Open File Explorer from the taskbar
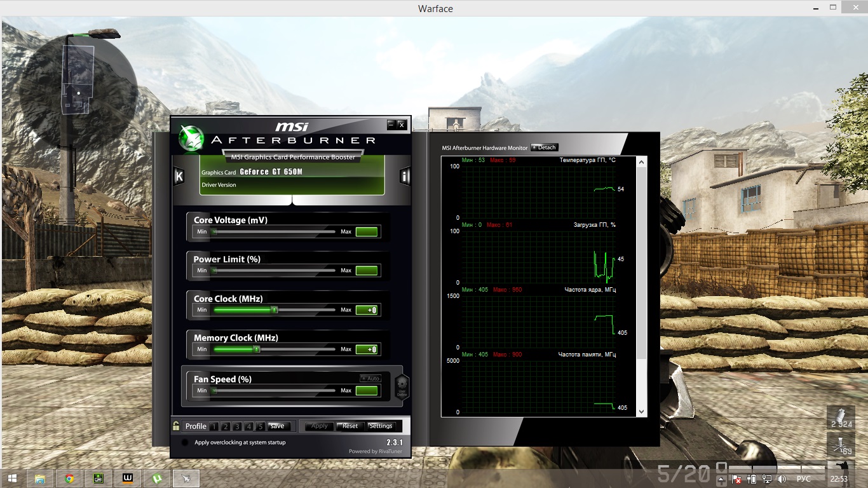Image resolution: width=868 pixels, height=488 pixels. (39, 478)
